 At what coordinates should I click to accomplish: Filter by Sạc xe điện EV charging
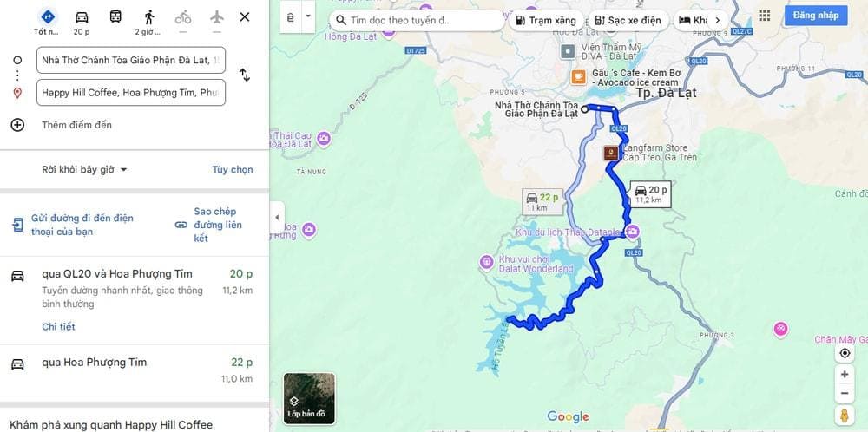coord(628,21)
